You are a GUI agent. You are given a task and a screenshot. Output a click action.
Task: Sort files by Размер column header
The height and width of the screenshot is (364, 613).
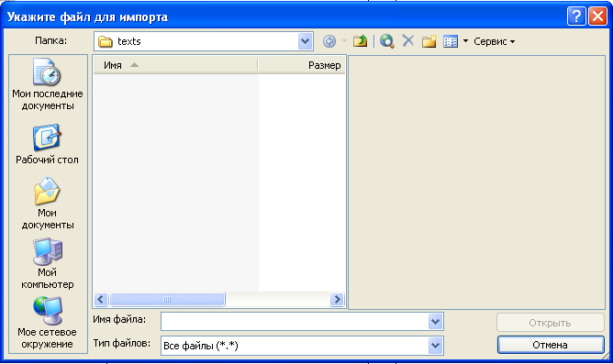(x=301, y=65)
